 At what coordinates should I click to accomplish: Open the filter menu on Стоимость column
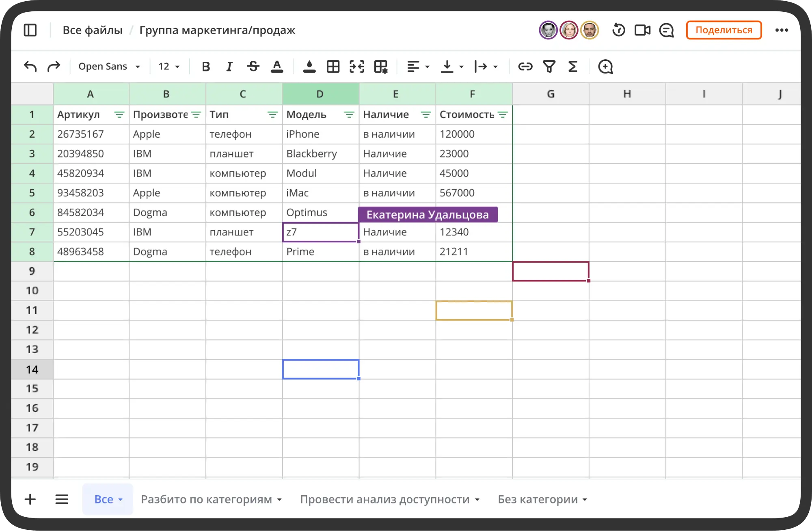tap(503, 115)
